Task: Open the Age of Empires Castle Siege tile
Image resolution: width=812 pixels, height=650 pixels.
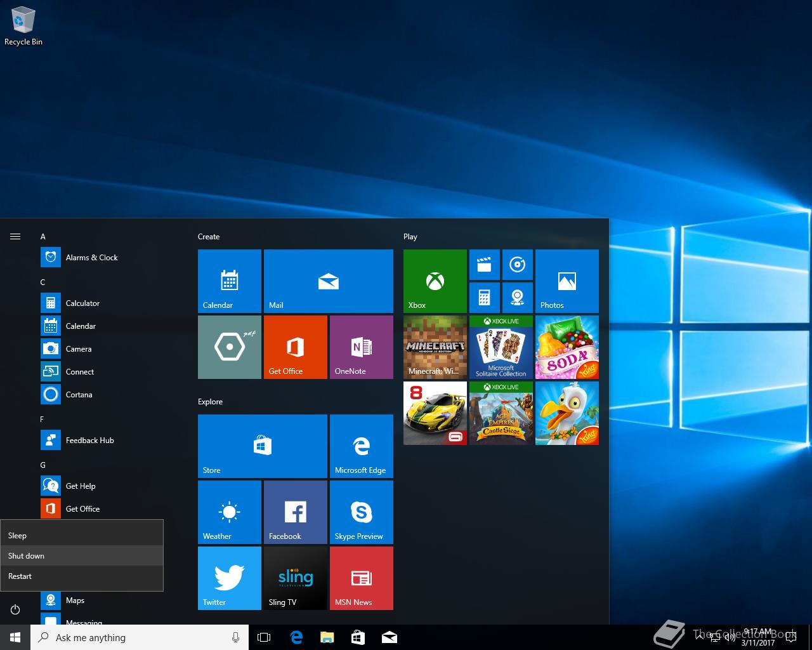Action: [501, 413]
